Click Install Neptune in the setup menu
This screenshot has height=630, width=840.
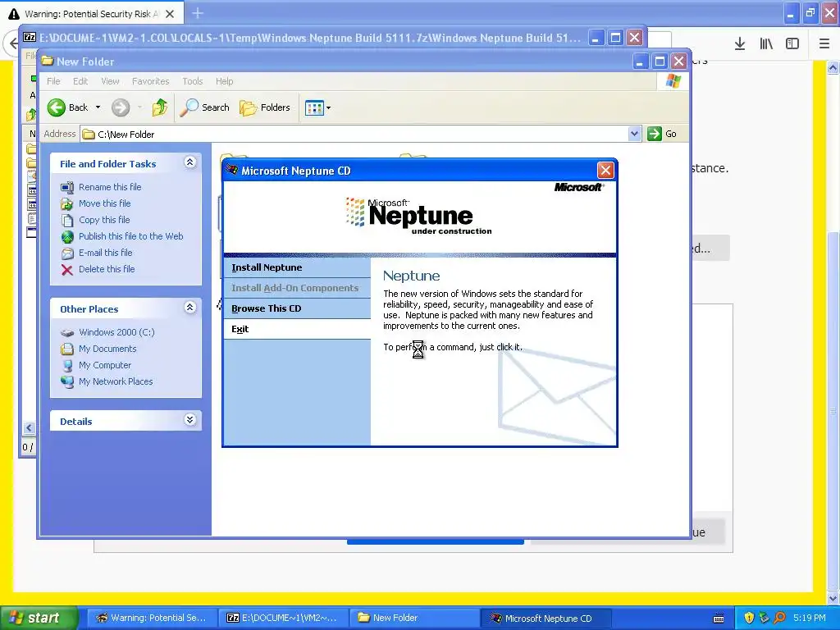pyautogui.click(x=267, y=267)
